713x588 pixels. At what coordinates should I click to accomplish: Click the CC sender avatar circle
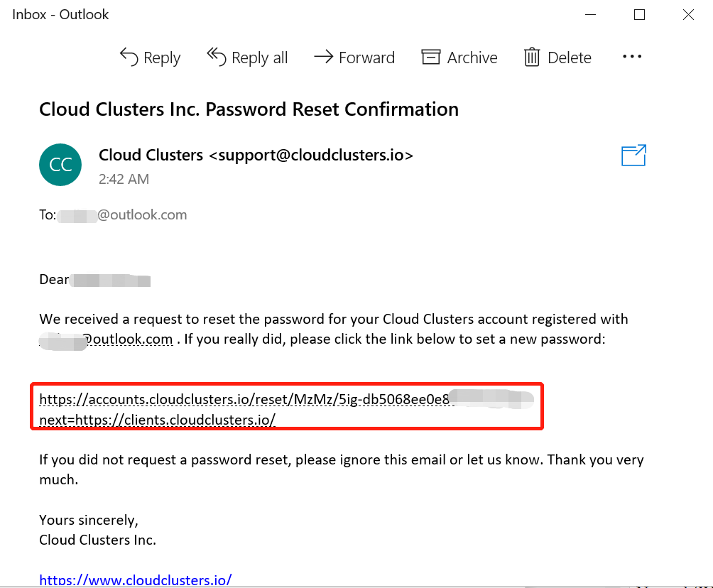click(x=60, y=164)
